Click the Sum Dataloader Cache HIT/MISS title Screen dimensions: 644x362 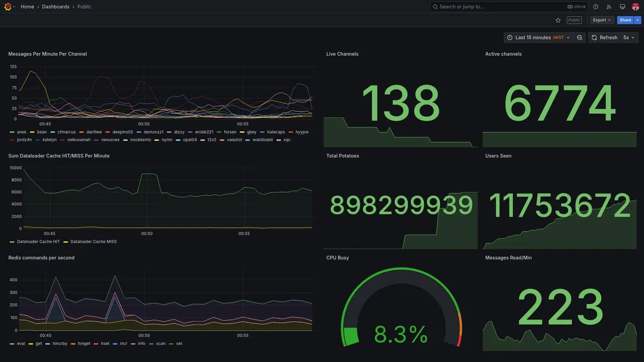click(x=59, y=156)
